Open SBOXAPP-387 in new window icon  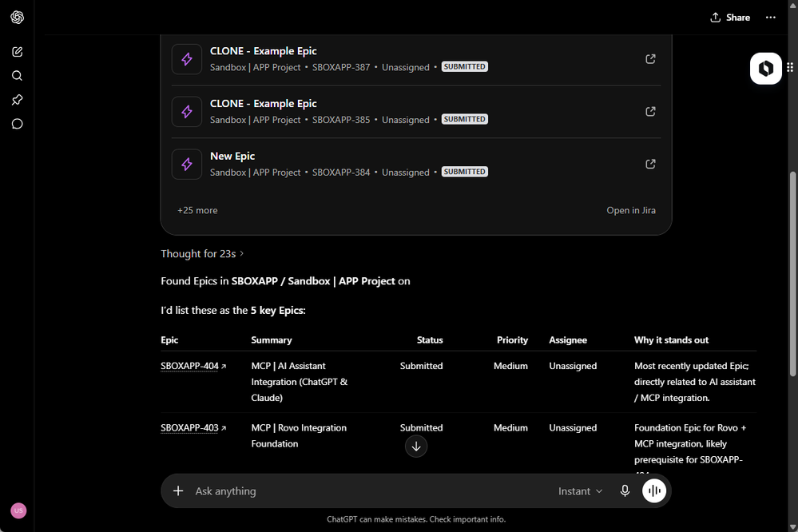[650, 59]
